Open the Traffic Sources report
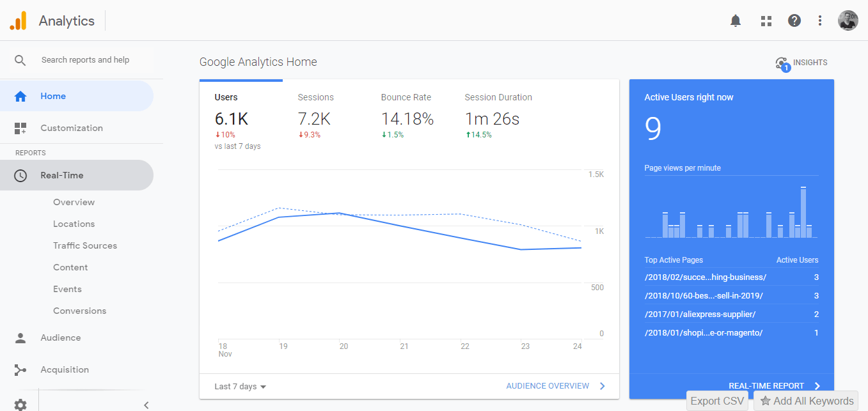This screenshot has height=411, width=868. click(x=85, y=245)
